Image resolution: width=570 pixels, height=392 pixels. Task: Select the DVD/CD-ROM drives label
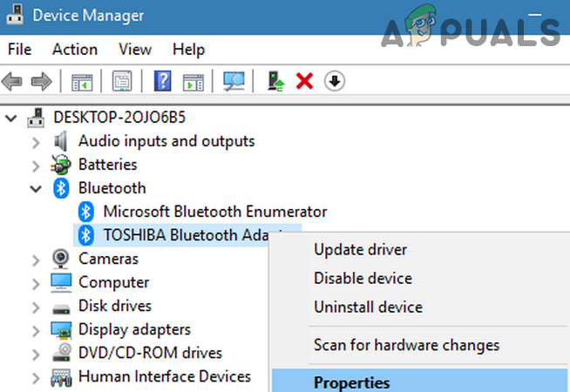pyautogui.click(x=150, y=353)
